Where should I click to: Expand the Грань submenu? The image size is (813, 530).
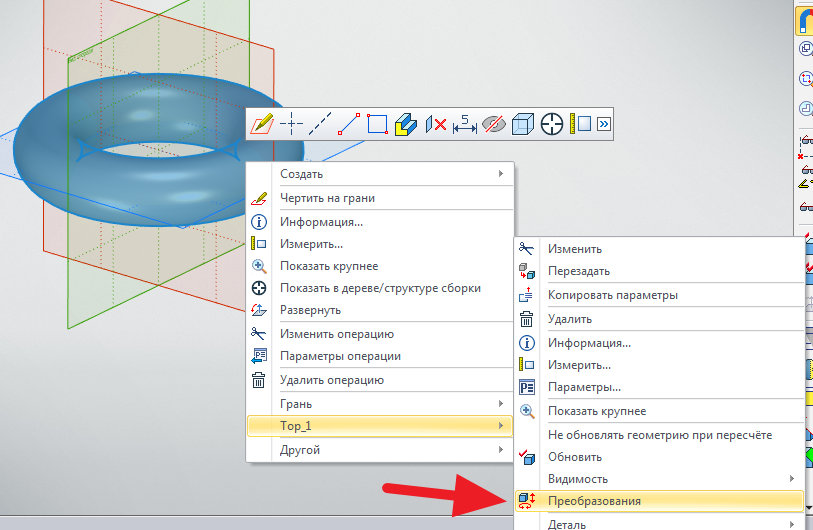[x=380, y=404]
